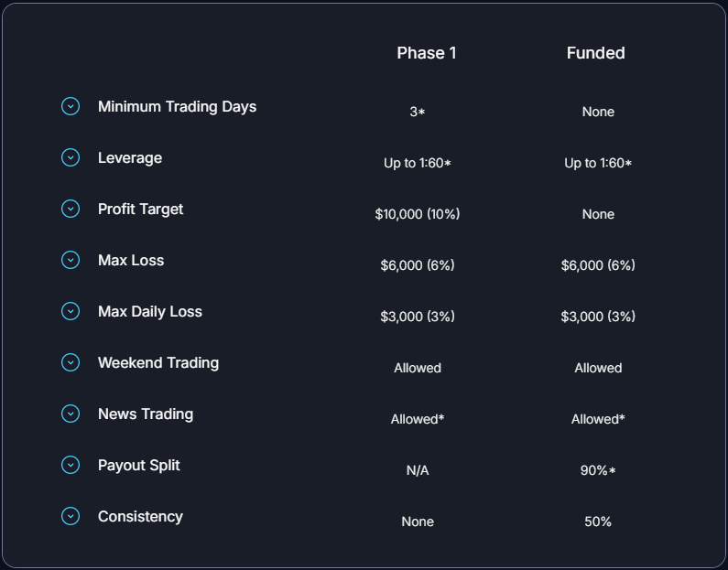This screenshot has width=728, height=570.
Task: Click the Funded 90%* payout value
Action: (598, 470)
